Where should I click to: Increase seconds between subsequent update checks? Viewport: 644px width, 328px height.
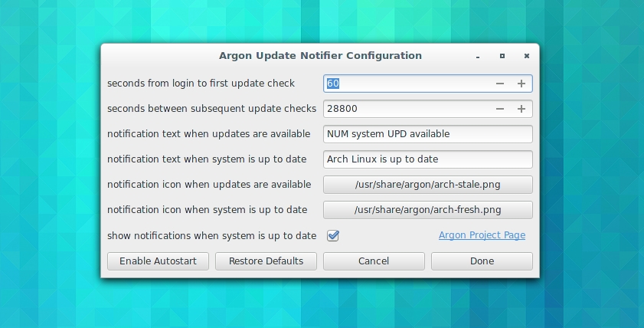[521, 109]
